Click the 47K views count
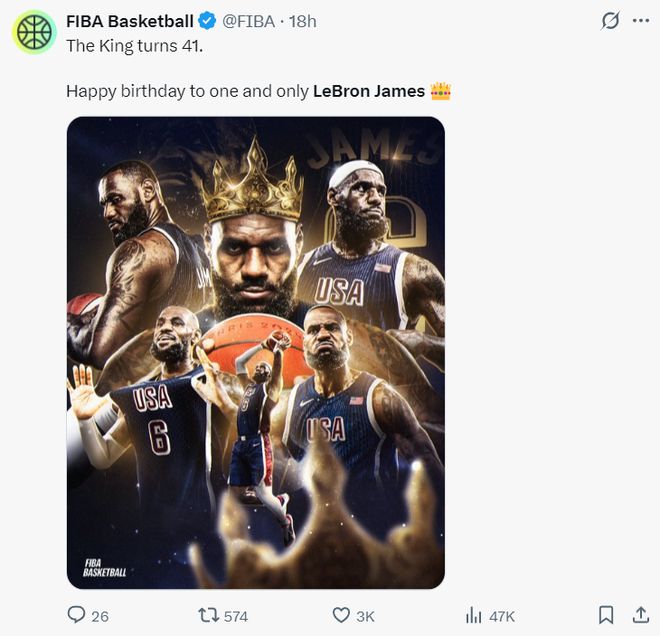 [501, 616]
